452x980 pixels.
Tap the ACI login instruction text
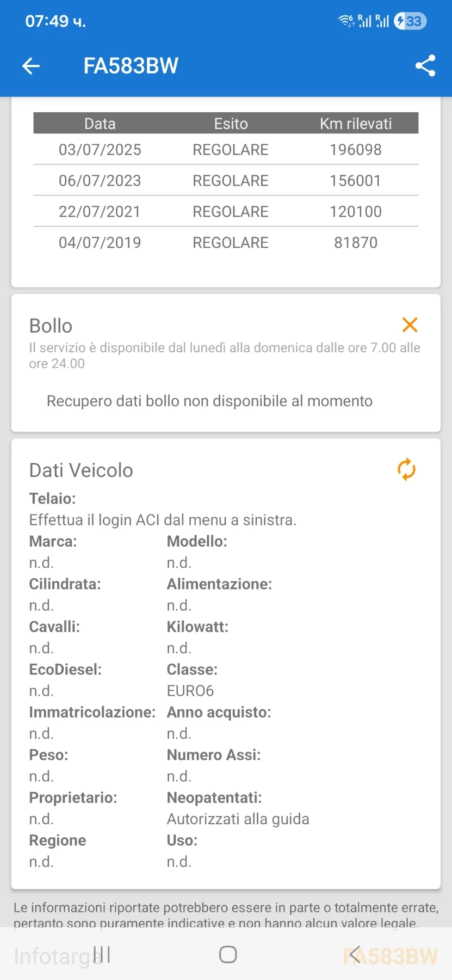[163, 520]
